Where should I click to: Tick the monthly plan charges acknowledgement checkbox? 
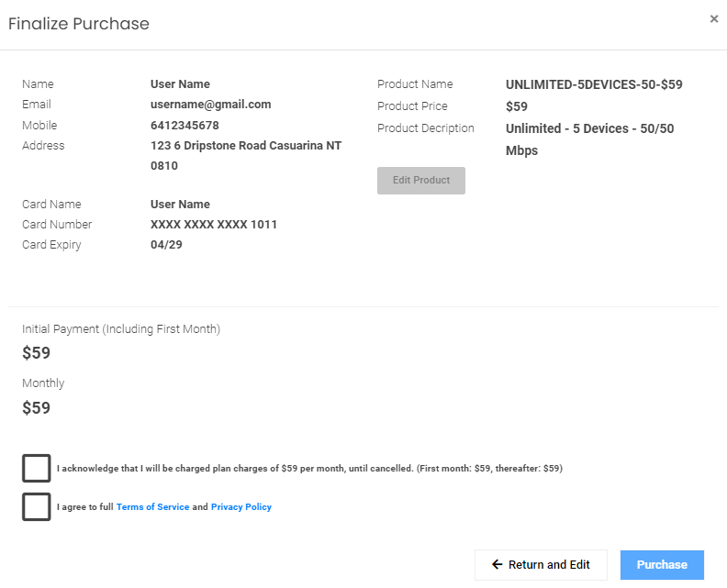(x=36, y=468)
